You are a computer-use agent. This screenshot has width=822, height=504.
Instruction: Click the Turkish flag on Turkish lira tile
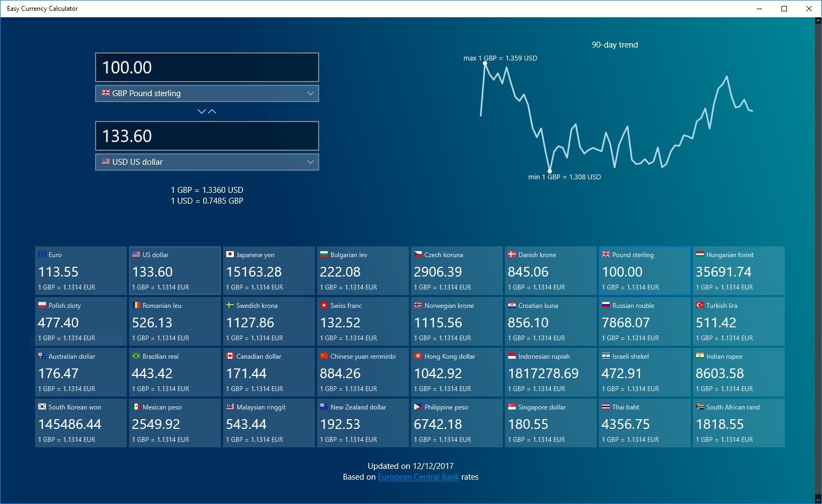pos(699,305)
